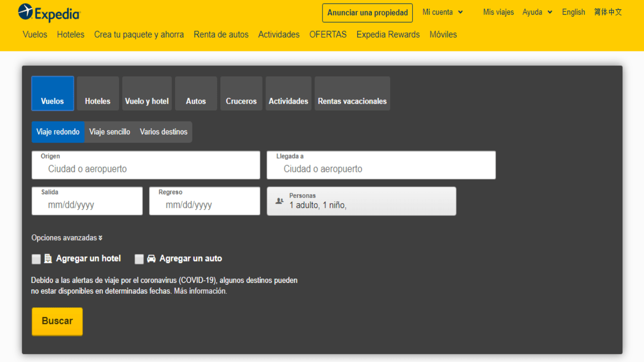Click the Buscar button

click(57, 321)
